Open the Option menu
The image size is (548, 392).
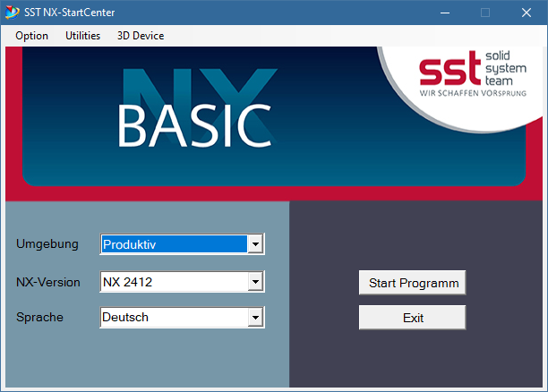(32, 36)
